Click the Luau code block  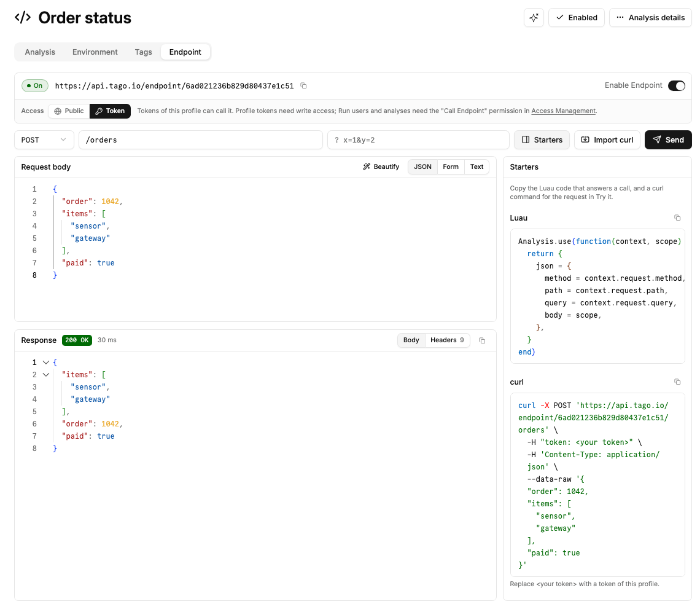[597, 297]
